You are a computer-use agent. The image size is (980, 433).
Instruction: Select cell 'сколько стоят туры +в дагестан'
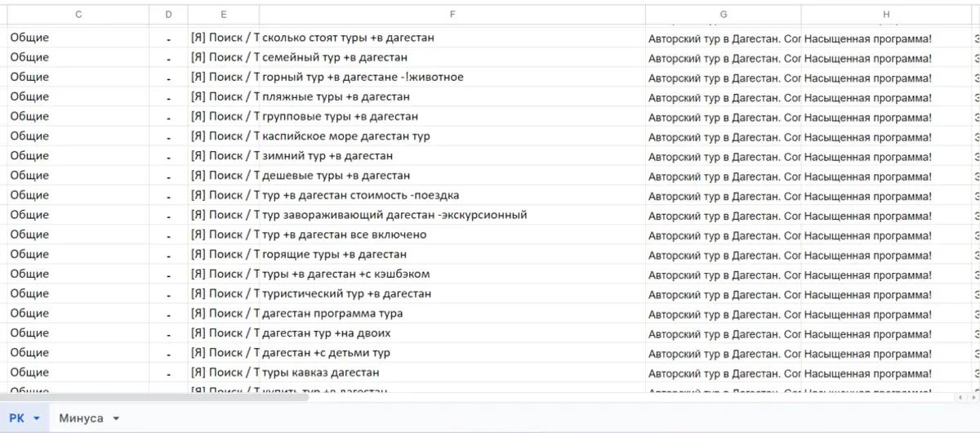coord(452,38)
